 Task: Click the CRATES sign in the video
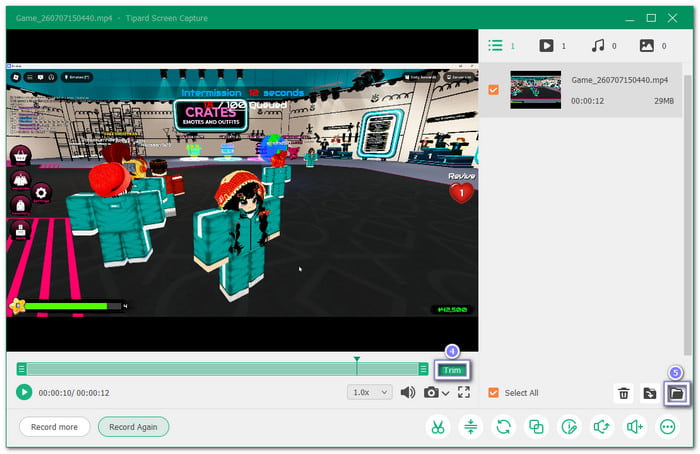pos(211,115)
